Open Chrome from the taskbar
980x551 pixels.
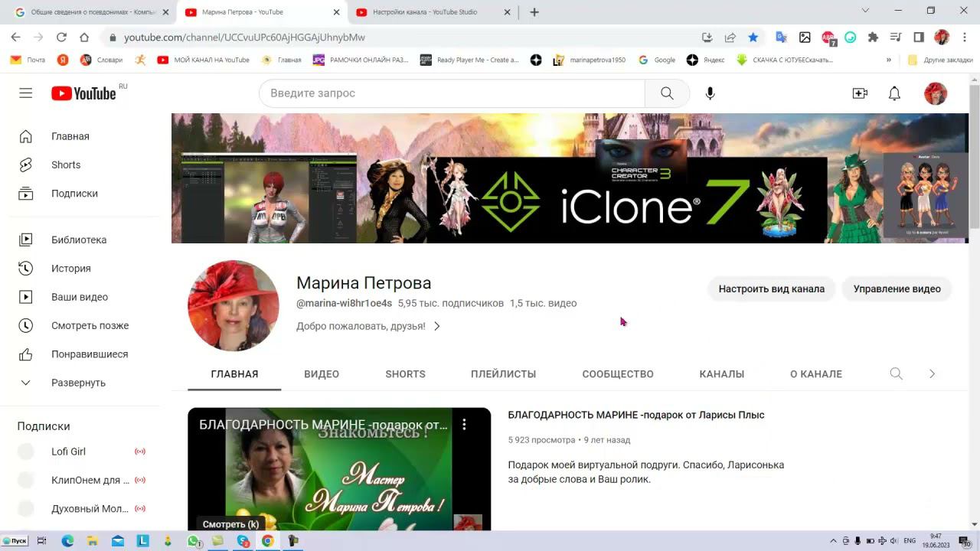[x=267, y=541]
